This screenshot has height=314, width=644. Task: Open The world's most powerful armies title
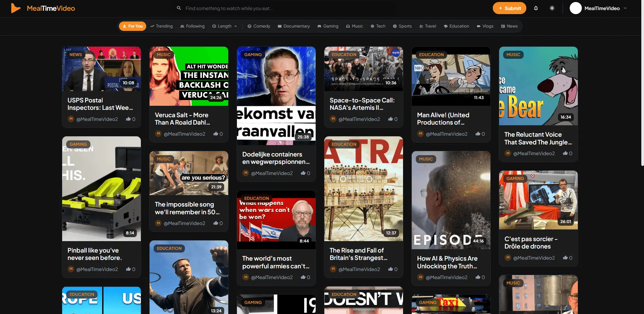point(276,262)
